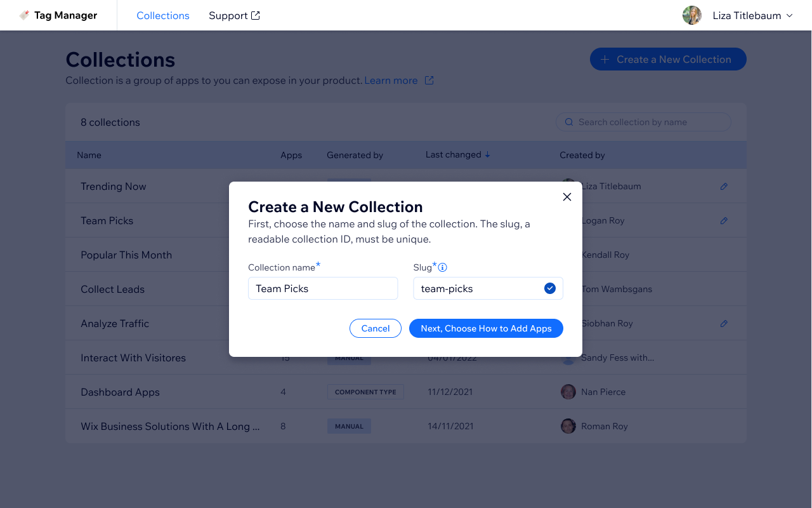Select the Interact With Visitores row
The height and width of the screenshot is (508, 812).
tap(133, 358)
